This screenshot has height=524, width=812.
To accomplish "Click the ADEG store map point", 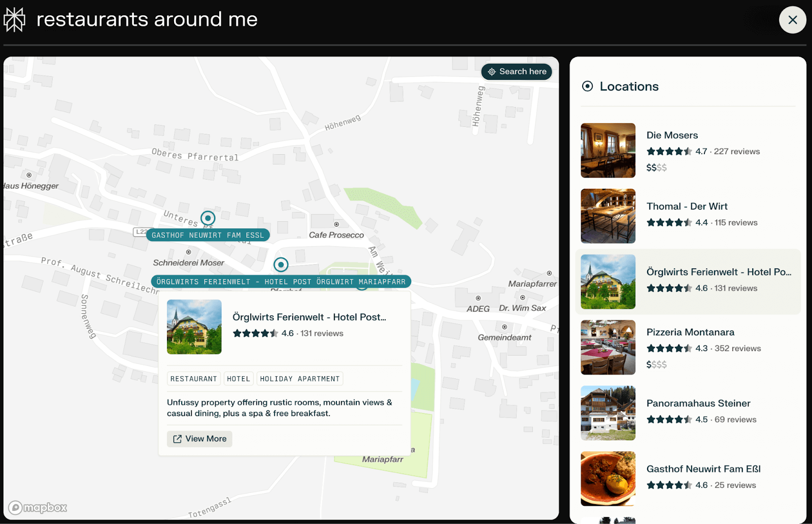I will pyautogui.click(x=478, y=298).
